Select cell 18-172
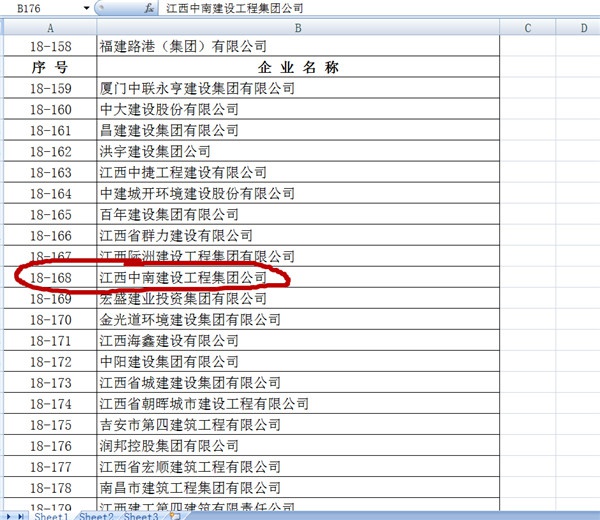Screen dimensions: 600x520 [x=50, y=361]
